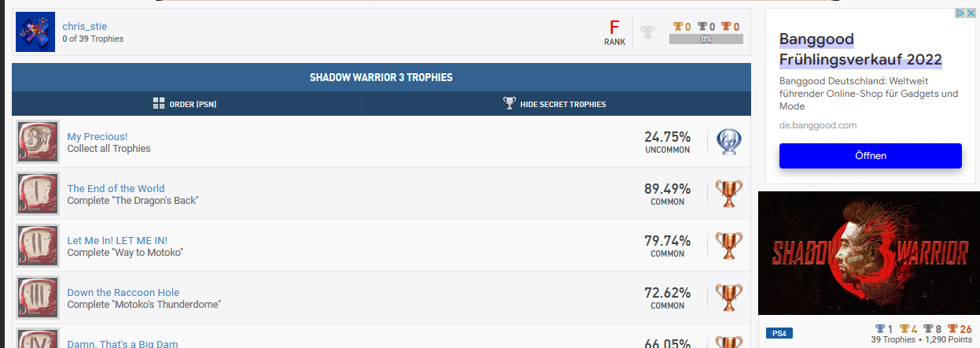
Task: Click bronze trophy icon for Down the Raccoon Hole
Action: tap(729, 298)
